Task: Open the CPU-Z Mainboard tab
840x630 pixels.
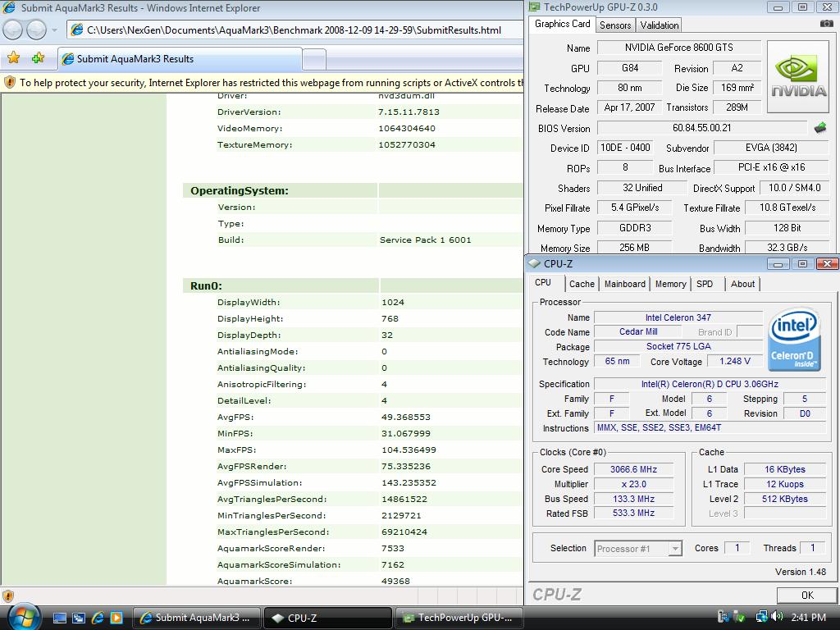Action: [624, 284]
